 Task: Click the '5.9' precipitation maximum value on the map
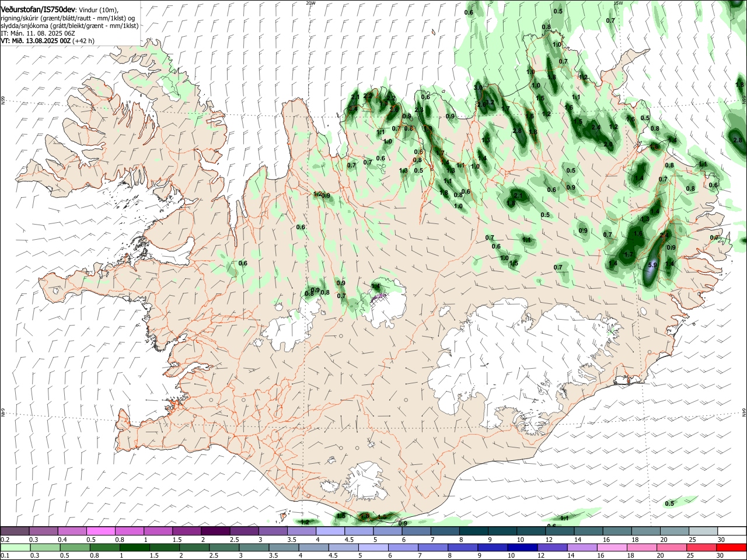[x=652, y=265]
